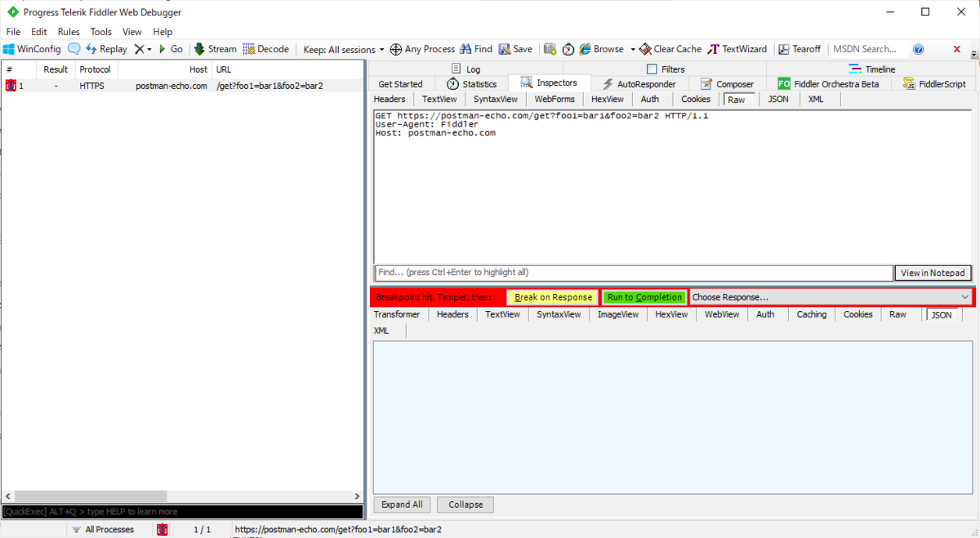
Task: Click the comment speech bubble icon
Action: coord(74,49)
